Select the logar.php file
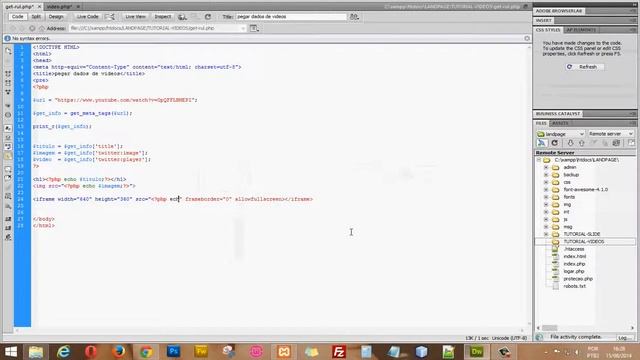Screen dimensions: 640x360 click(574, 271)
